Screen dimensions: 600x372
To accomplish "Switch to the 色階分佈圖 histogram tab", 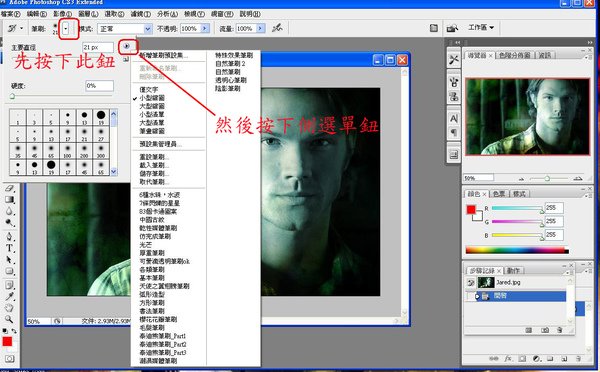I will coord(514,55).
